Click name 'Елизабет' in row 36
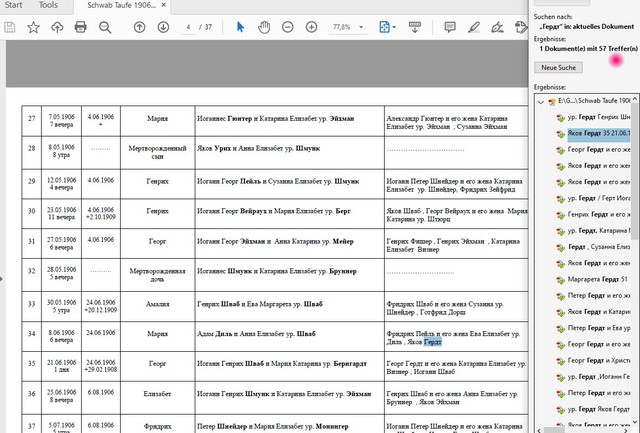Image resolution: width=640 pixels, height=433 pixels. (158, 394)
